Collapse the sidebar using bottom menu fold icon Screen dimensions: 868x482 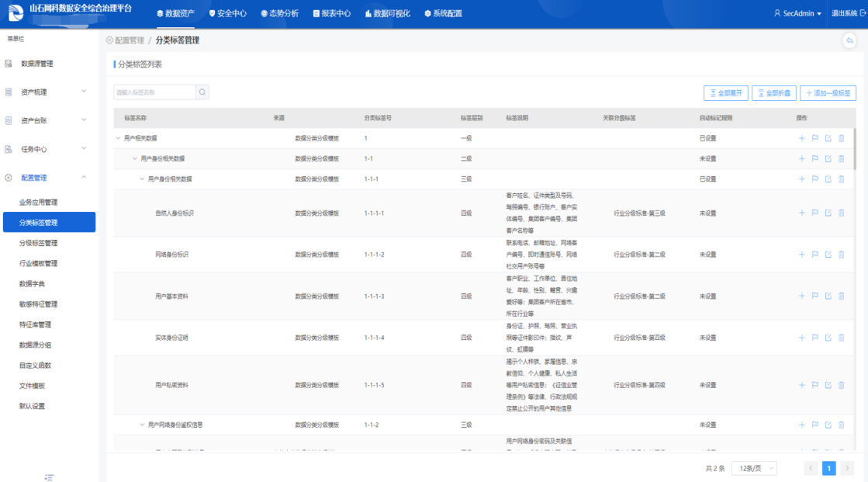click(49, 477)
